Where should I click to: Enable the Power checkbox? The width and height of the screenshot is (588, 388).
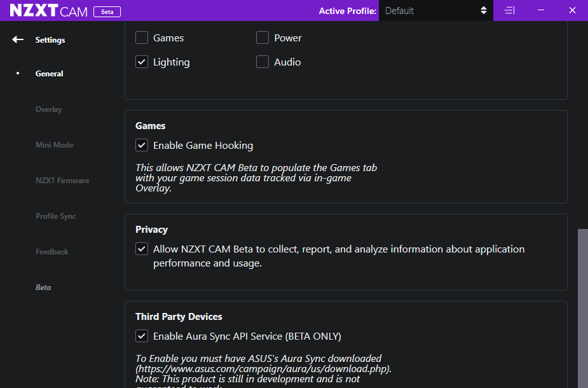click(263, 37)
